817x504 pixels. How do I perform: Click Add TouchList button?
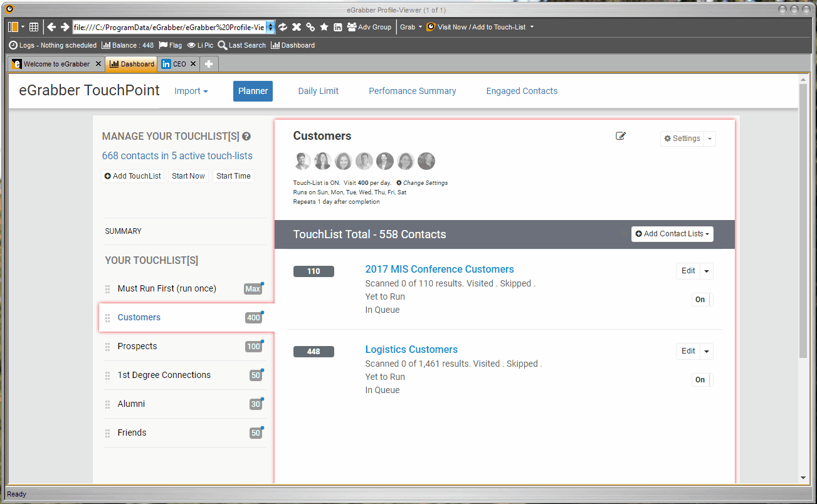click(x=133, y=176)
